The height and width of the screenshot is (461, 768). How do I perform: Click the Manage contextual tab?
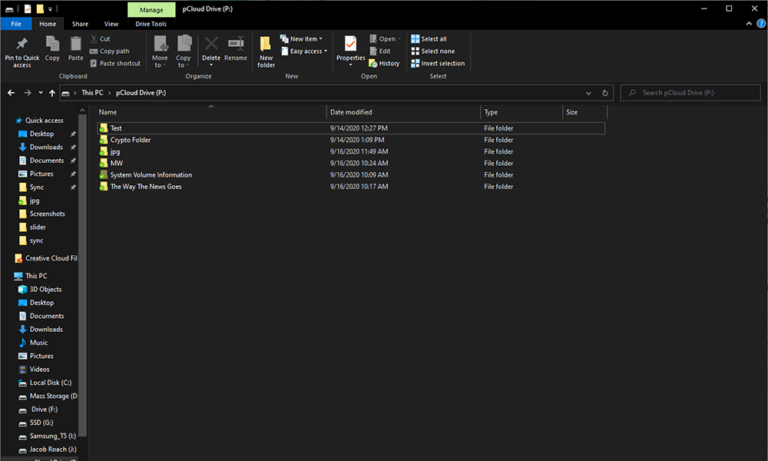pos(151,9)
